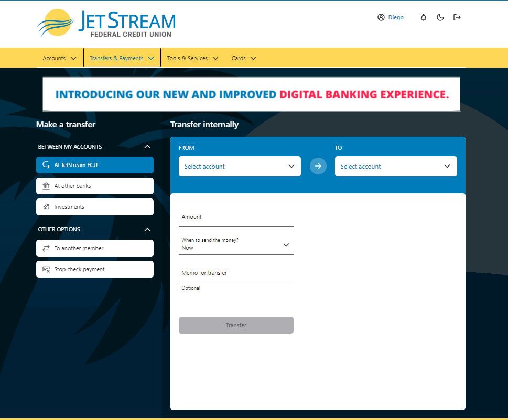The width and height of the screenshot is (508, 420).
Task: Collapse the OTHER OPTIONS section
Action: click(148, 229)
